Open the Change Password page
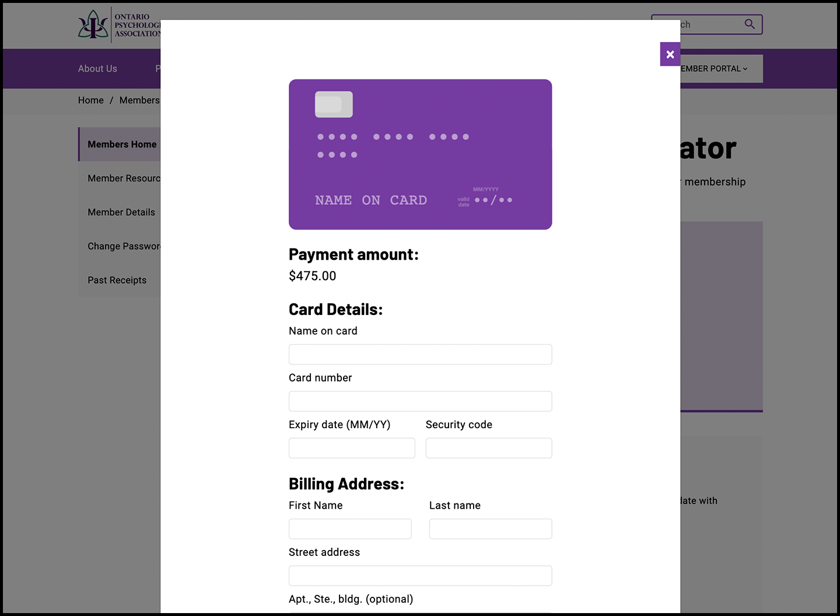 tap(125, 246)
